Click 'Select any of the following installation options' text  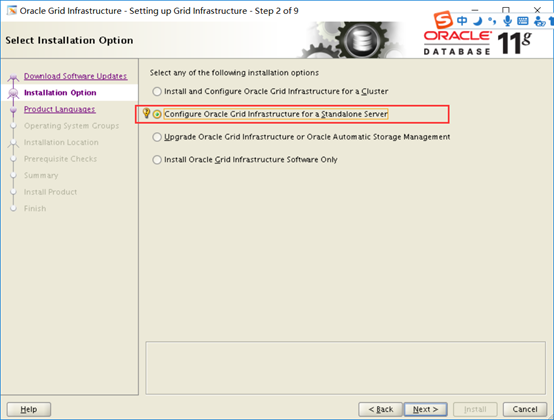pos(234,73)
